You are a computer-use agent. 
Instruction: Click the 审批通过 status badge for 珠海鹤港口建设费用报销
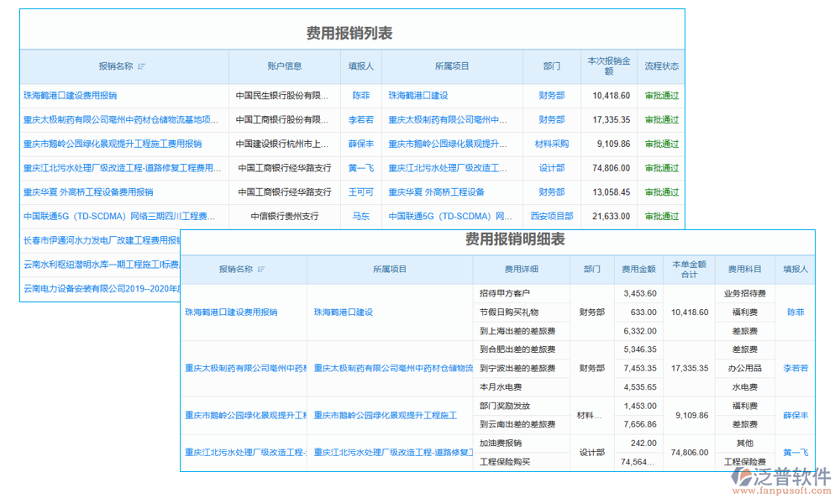661,96
